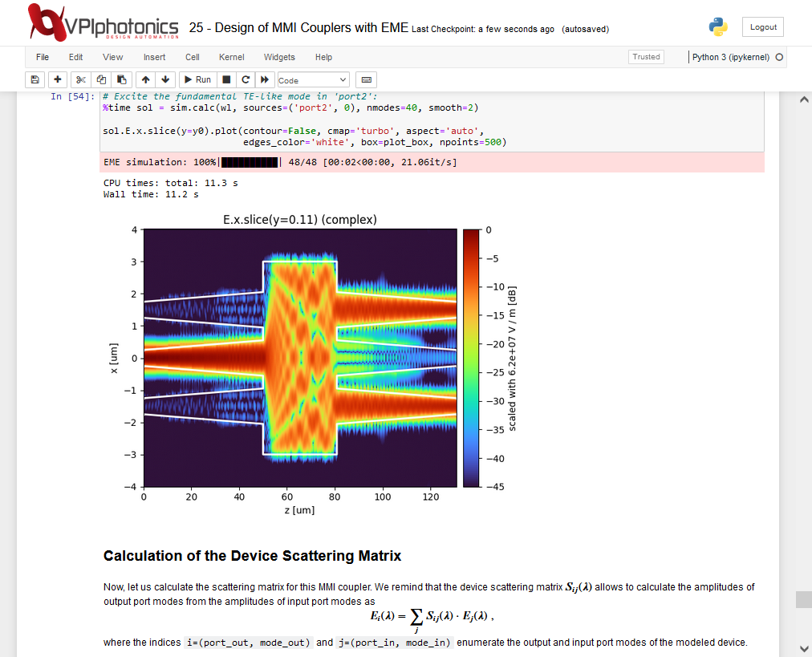Open the View menu
Screen dimensions: 812x657
[x=113, y=57]
